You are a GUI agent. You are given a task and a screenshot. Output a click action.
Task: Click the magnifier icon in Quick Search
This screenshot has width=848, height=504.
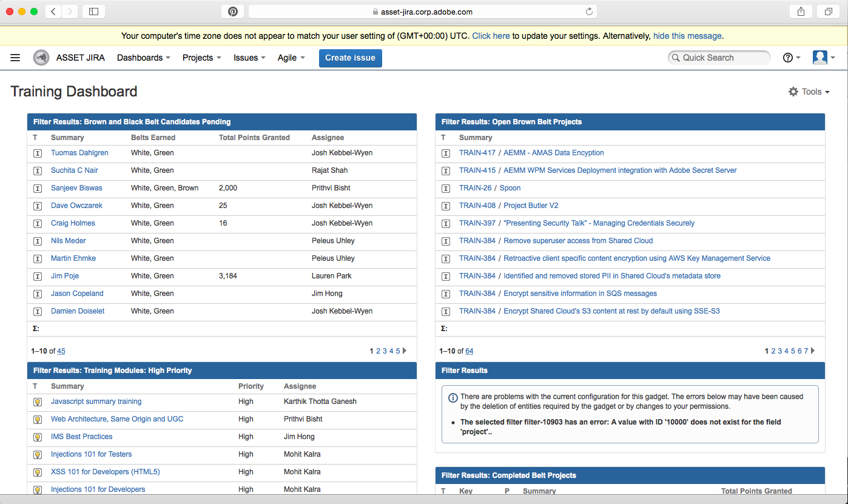[676, 58]
